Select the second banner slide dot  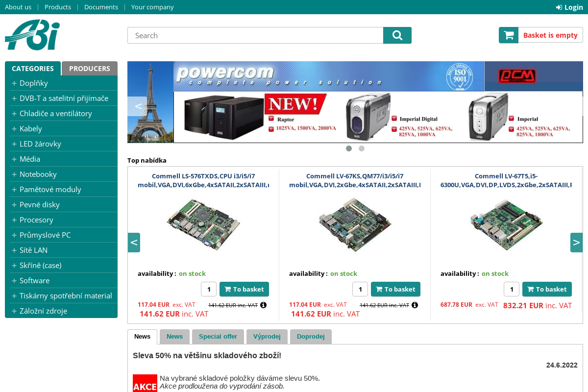click(x=362, y=148)
